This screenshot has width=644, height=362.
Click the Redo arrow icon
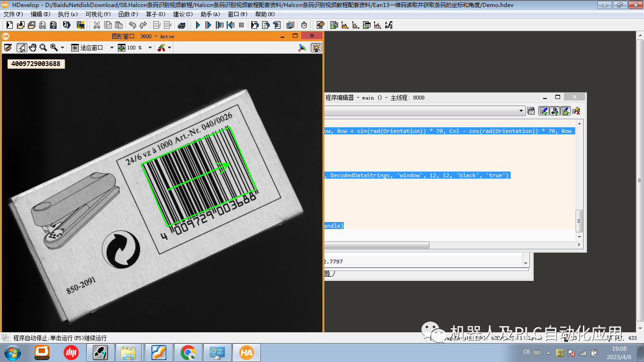click(143, 25)
